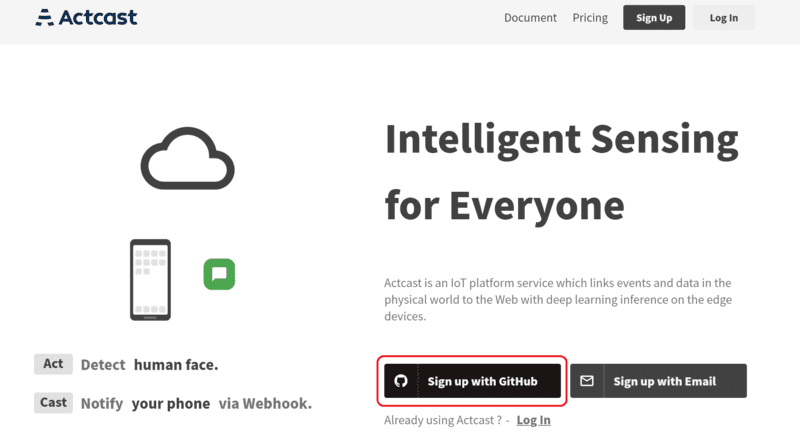Click the "human face." text
The height and width of the screenshot is (437, 800).
(176, 365)
